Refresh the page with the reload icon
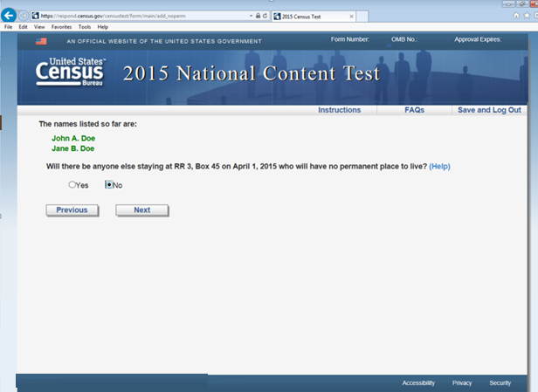This screenshot has height=392, width=538. tap(265, 16)
